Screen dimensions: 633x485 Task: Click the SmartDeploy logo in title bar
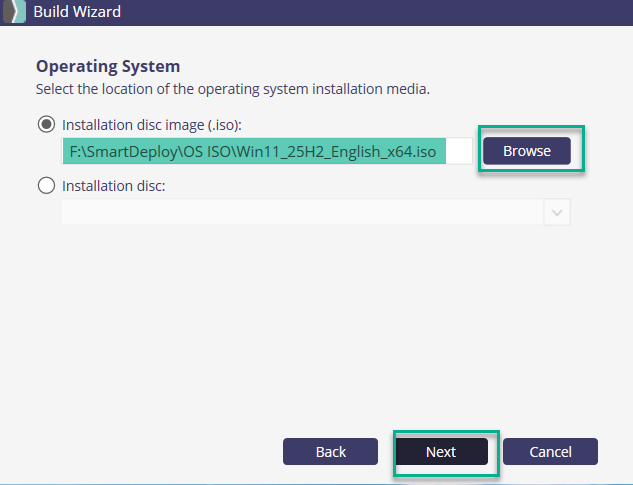pos(12,13)
